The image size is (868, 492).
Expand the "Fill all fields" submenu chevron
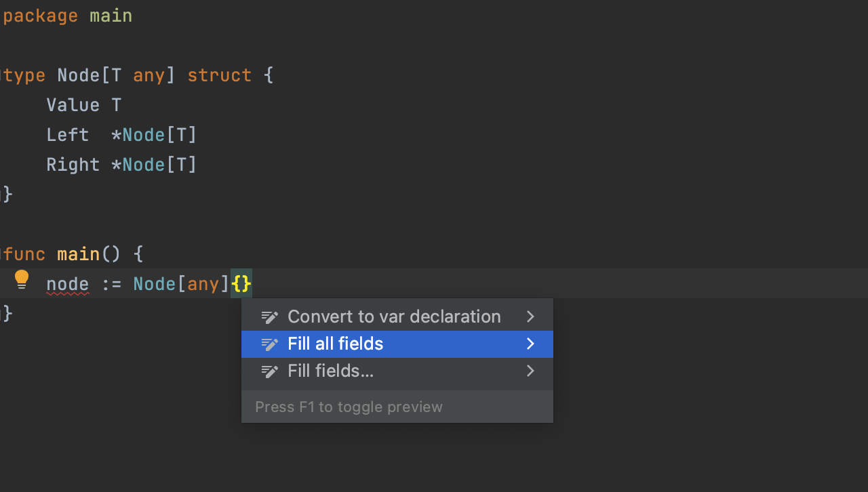click(530, 344)
